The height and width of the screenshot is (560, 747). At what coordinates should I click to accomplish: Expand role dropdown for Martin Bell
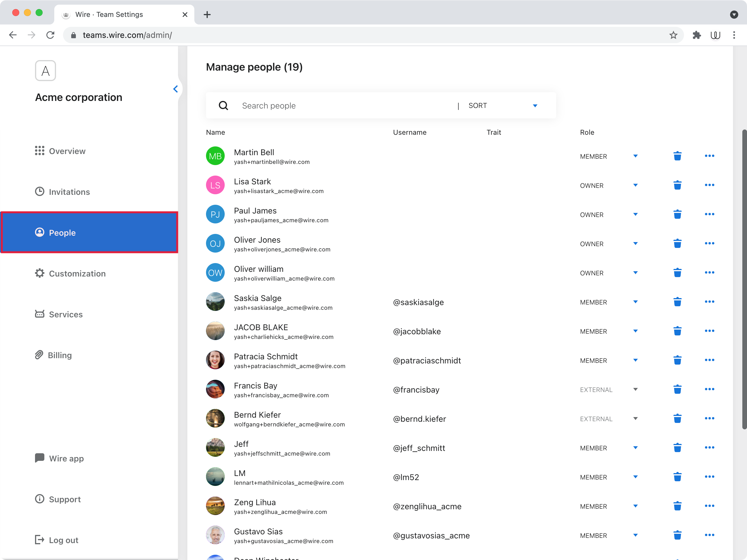(635, 156)
